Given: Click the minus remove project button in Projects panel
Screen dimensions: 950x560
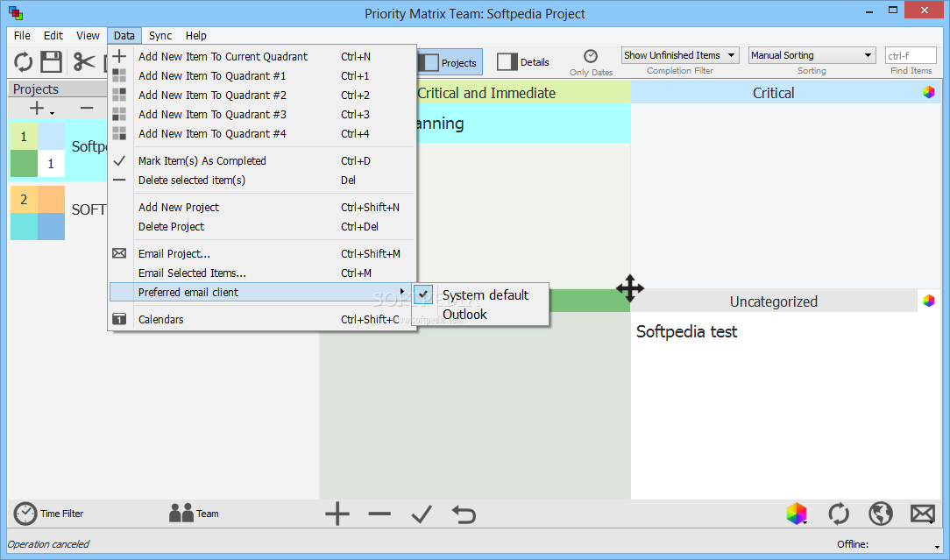Looking at the screenshot, I should [x=87, y=108].
